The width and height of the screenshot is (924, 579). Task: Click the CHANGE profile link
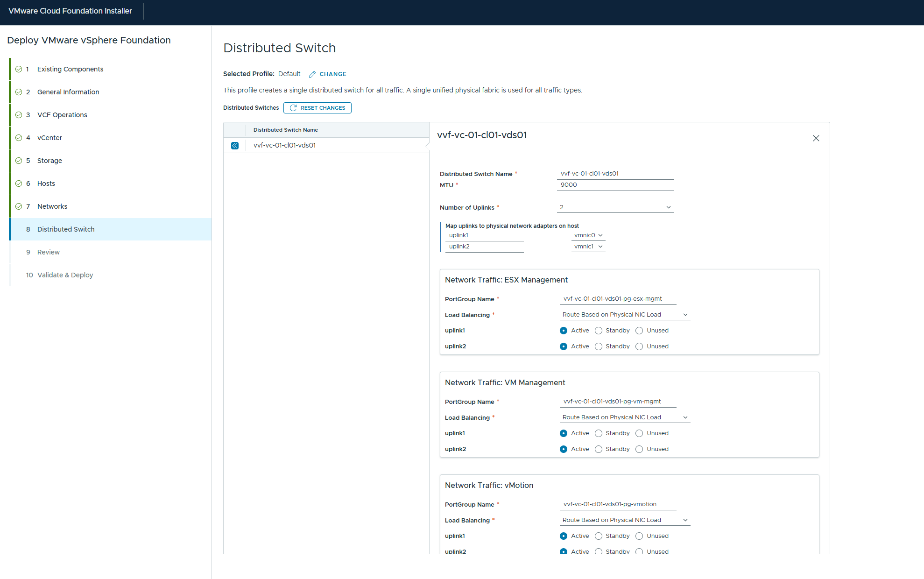(332, 74)
